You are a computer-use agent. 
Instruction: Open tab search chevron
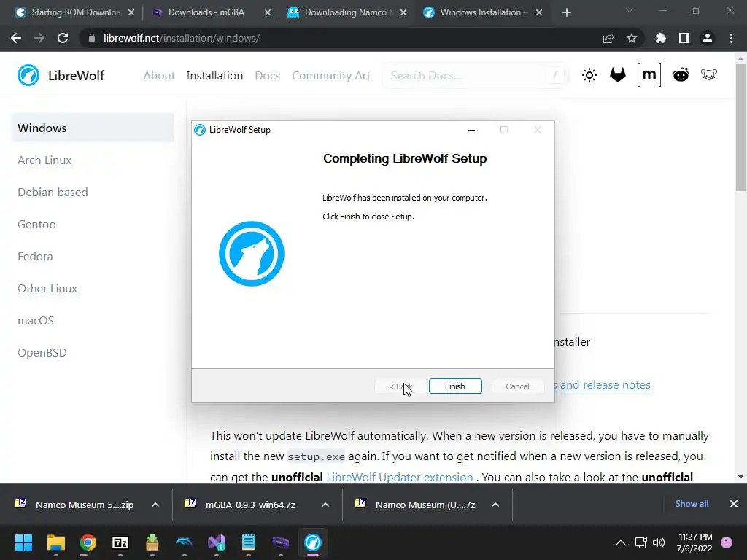pyautogui.click(x=630, y=10)
